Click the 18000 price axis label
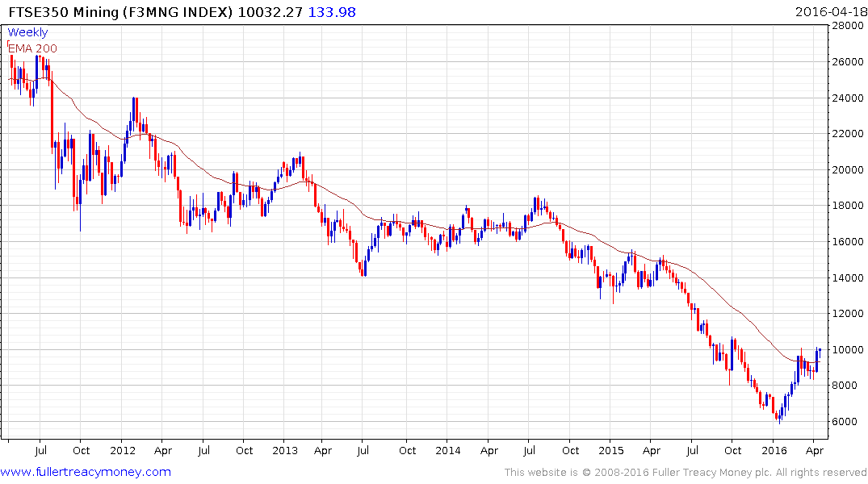 (x=848, y=205)
